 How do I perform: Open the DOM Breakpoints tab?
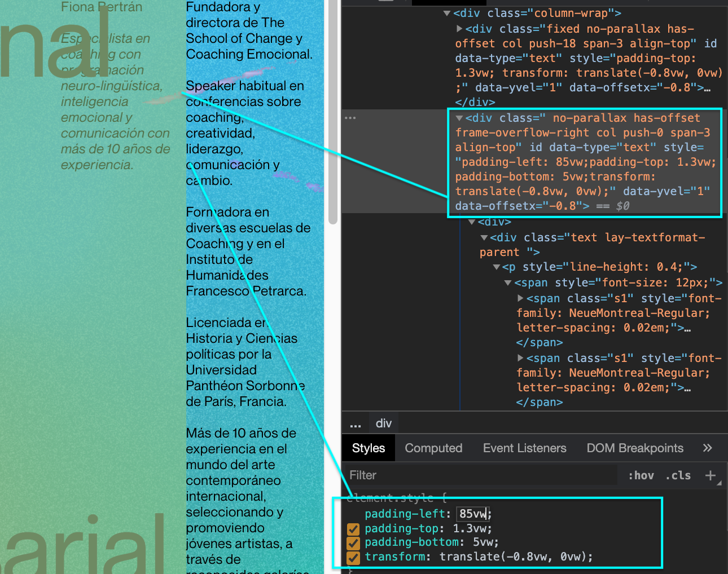point(634,448)
